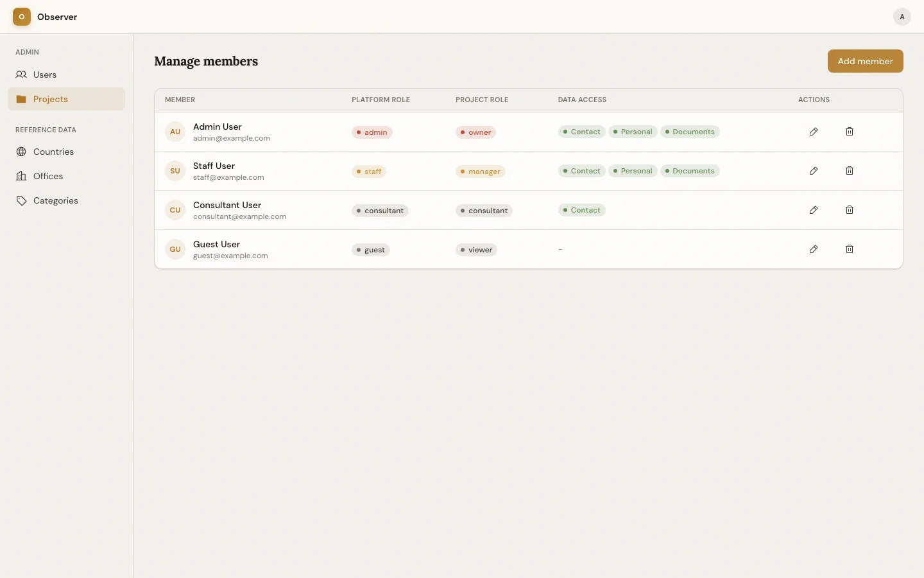This screenshot has width=924, height=578.
Task: Delete Guest User using the trash icon
Action: pos(849,249)
